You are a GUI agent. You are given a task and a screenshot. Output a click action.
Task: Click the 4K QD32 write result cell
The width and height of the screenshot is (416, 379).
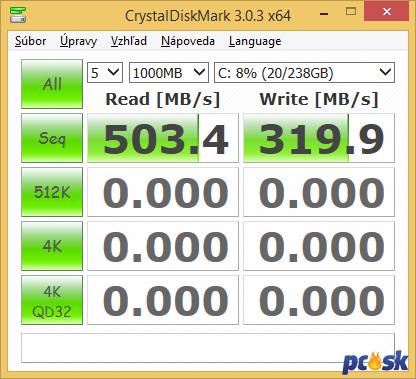(x=319, y=300)
